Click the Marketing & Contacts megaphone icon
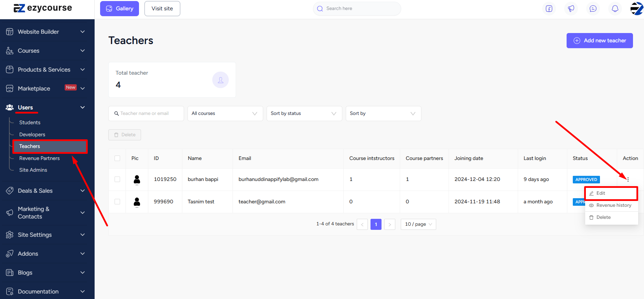 pyautogui.click(x=10, y=213)
